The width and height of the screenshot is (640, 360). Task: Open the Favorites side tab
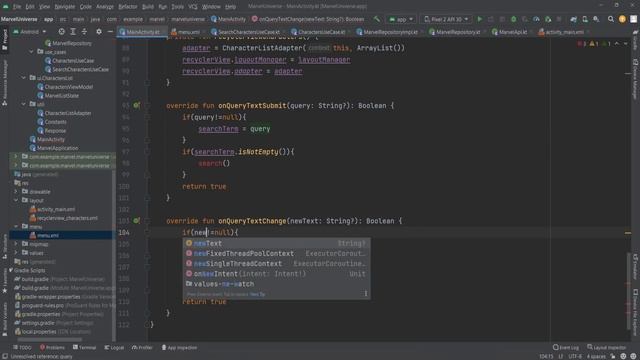[x=4, y=281]
